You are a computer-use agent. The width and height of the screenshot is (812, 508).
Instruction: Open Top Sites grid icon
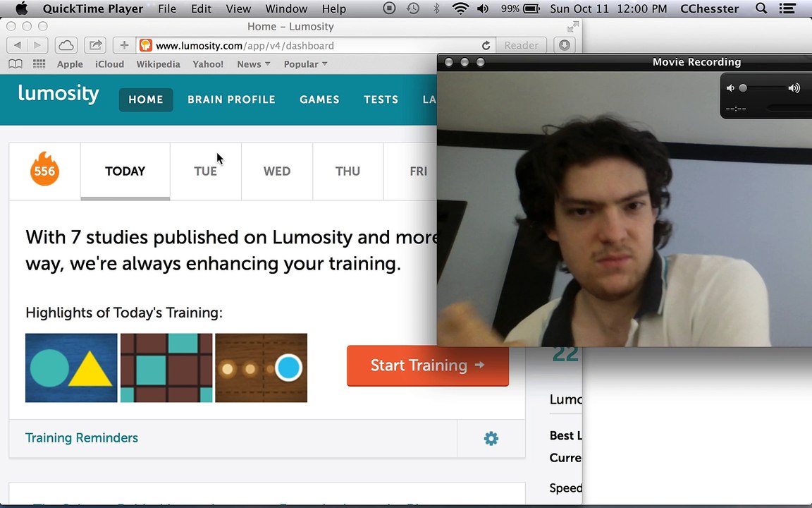(39, 64)
